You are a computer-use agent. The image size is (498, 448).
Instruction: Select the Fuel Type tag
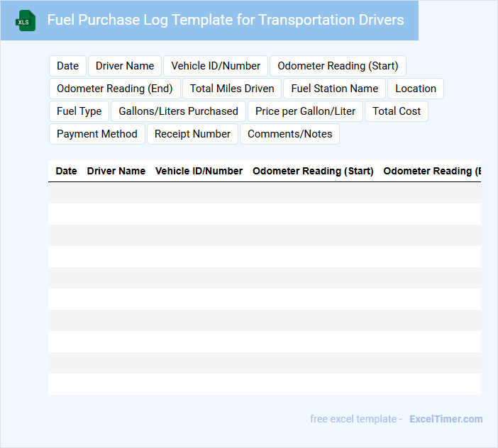pyautogui.click(x=79, y=111)
